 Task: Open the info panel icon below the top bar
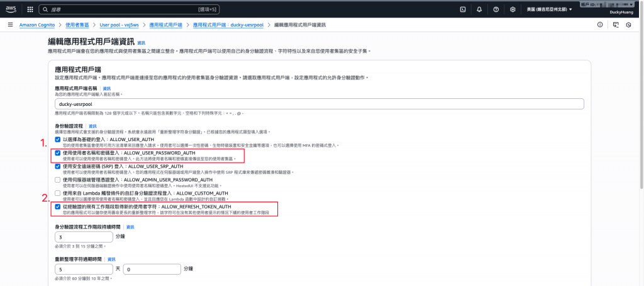tap(600, 25)
